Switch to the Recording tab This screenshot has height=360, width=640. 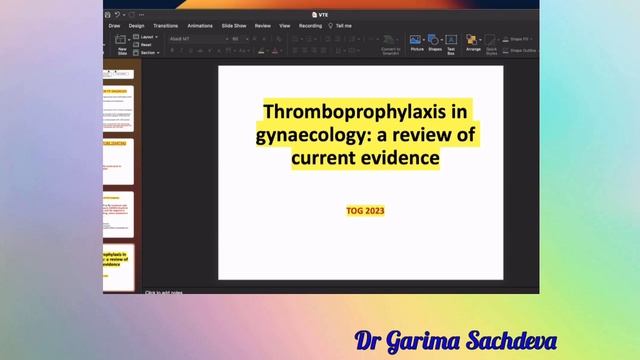click(310, 26)
